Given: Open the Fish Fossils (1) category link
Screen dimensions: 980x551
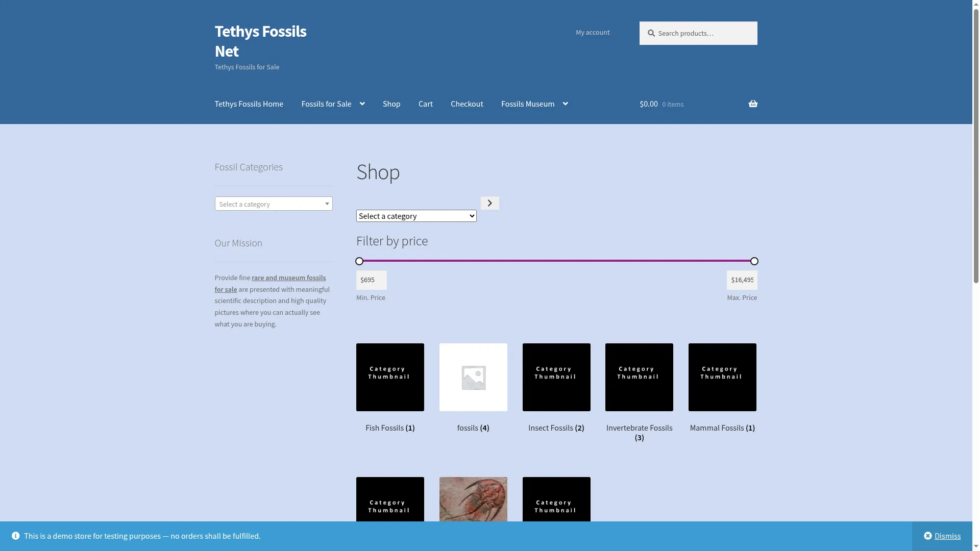Looking at the screenshot, I should [390, 428].
